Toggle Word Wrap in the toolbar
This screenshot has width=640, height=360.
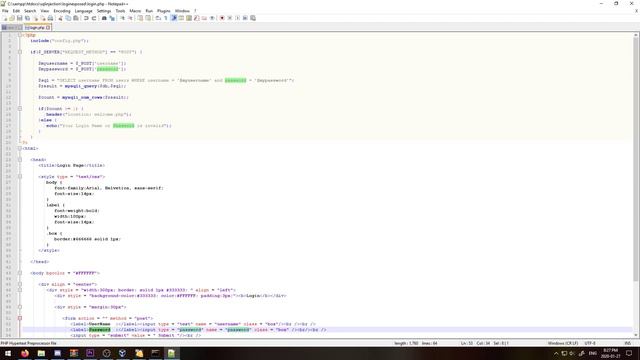(x=158, y=18)
